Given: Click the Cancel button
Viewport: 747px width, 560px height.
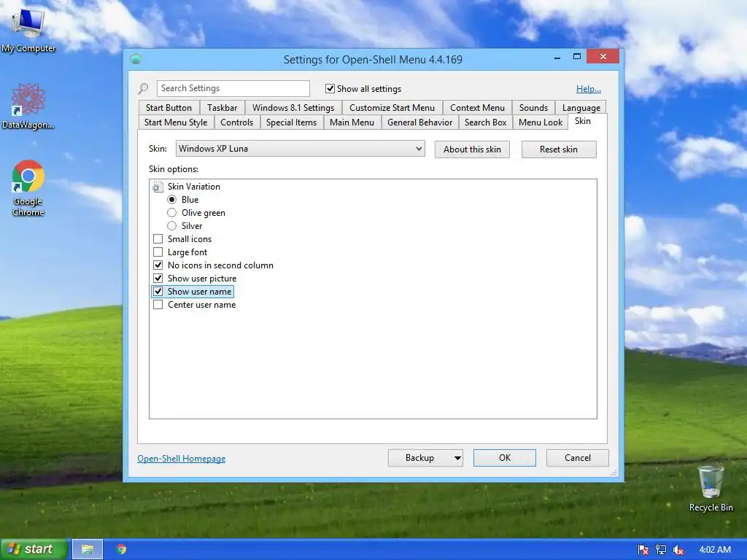Looking at the screenshot, I should [x=578, y=458].
